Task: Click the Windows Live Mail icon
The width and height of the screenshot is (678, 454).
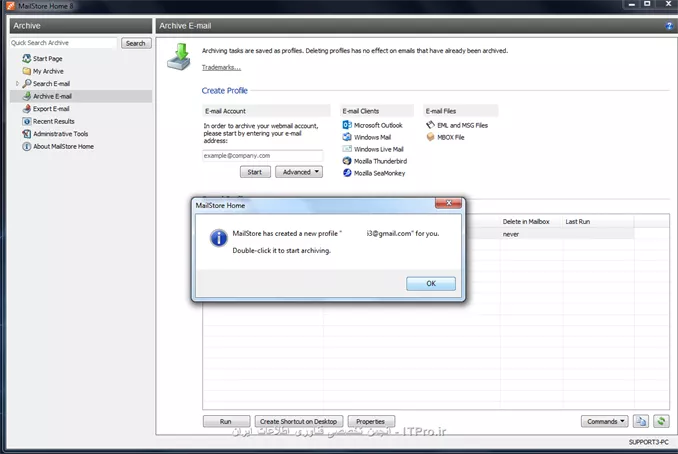Action: pos(347,149)
